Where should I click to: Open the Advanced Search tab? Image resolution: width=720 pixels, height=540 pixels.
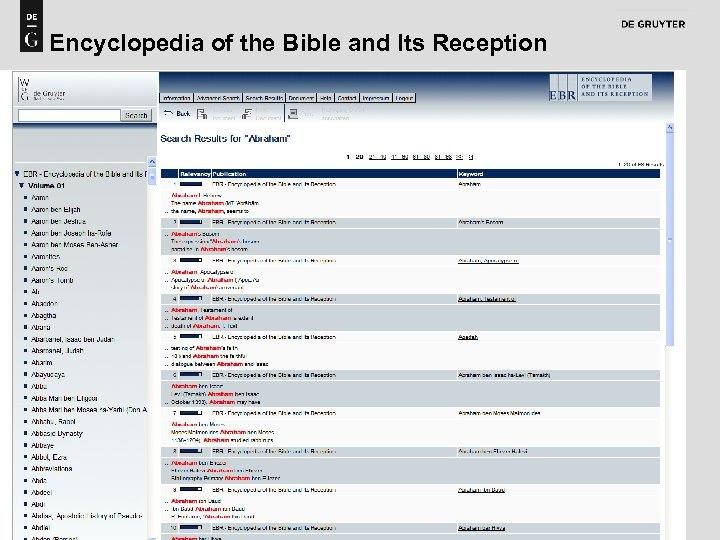tap(218, 98)
